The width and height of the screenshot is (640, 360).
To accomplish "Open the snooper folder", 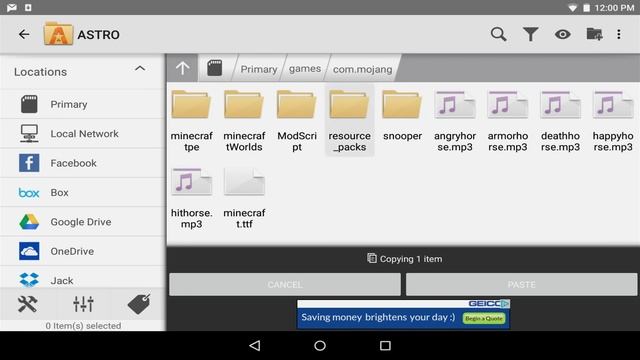I will click(402, 116).
